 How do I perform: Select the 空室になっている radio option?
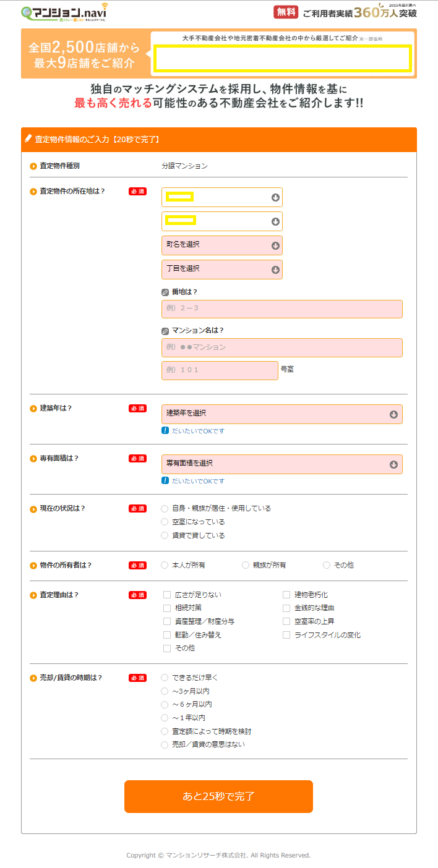pos(165,522)
